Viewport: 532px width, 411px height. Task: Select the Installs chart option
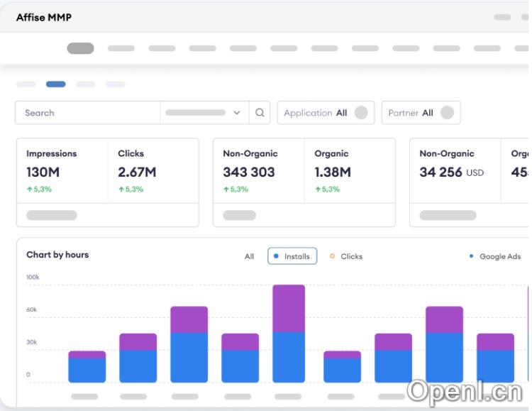tap(292, 256)
